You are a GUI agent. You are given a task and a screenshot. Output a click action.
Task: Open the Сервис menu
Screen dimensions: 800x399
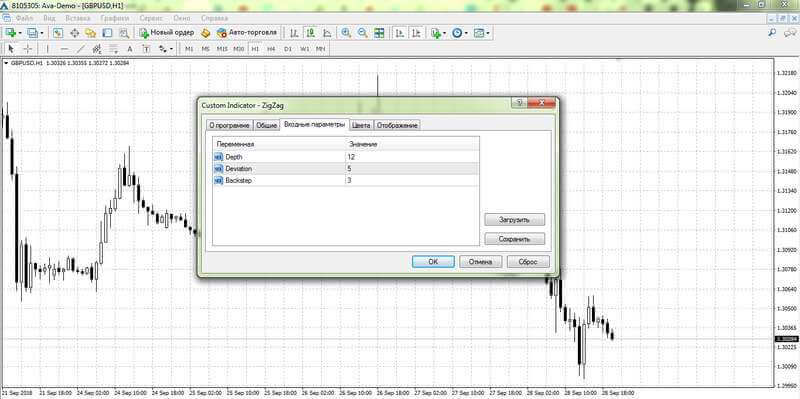(151, 18)
